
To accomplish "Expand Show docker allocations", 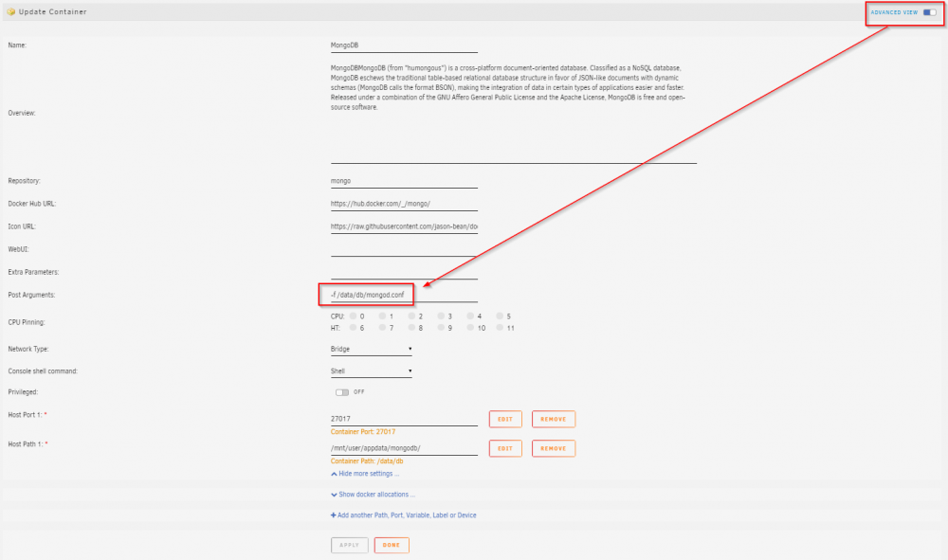I will (x=373, y=495).
